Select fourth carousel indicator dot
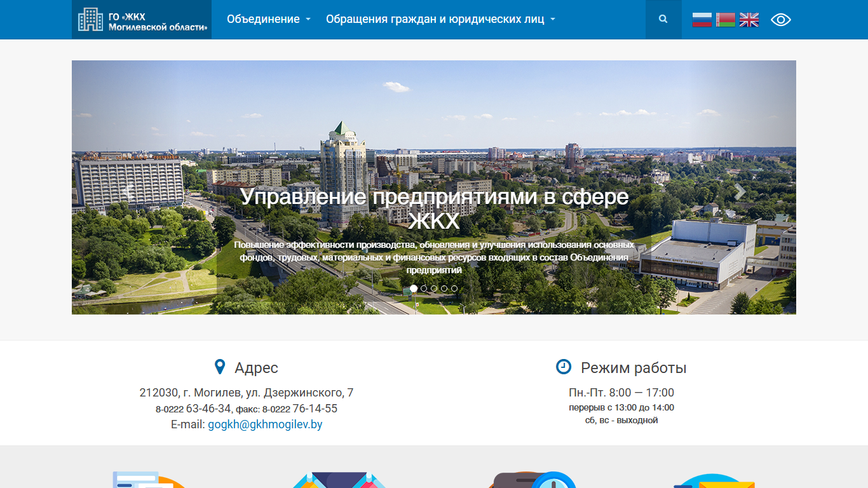The image size is (868, 488). pyautogui.click(x=444, y=288)
